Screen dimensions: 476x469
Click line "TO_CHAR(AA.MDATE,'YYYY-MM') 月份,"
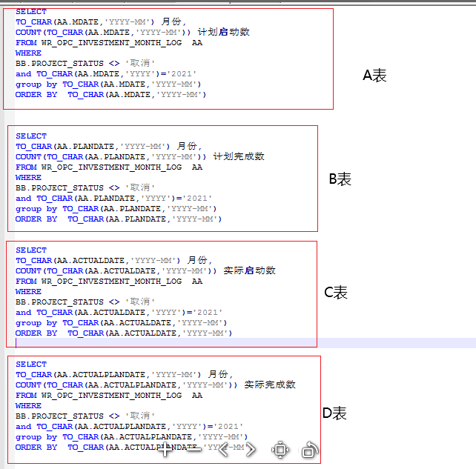pos(101,21)
